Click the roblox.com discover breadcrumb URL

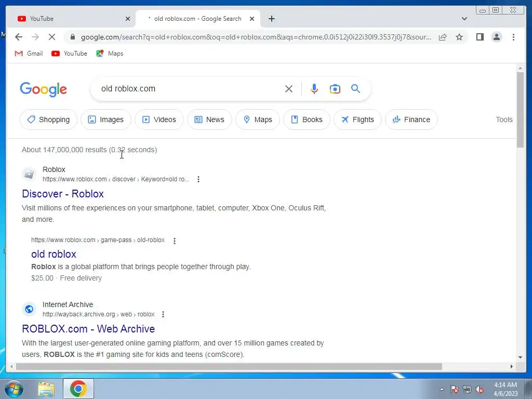(116, 179)
